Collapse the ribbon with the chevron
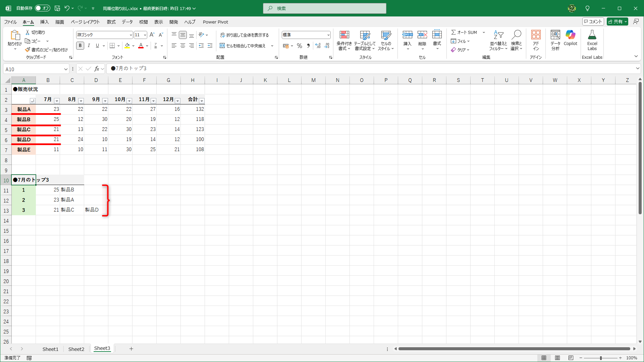 636,56
